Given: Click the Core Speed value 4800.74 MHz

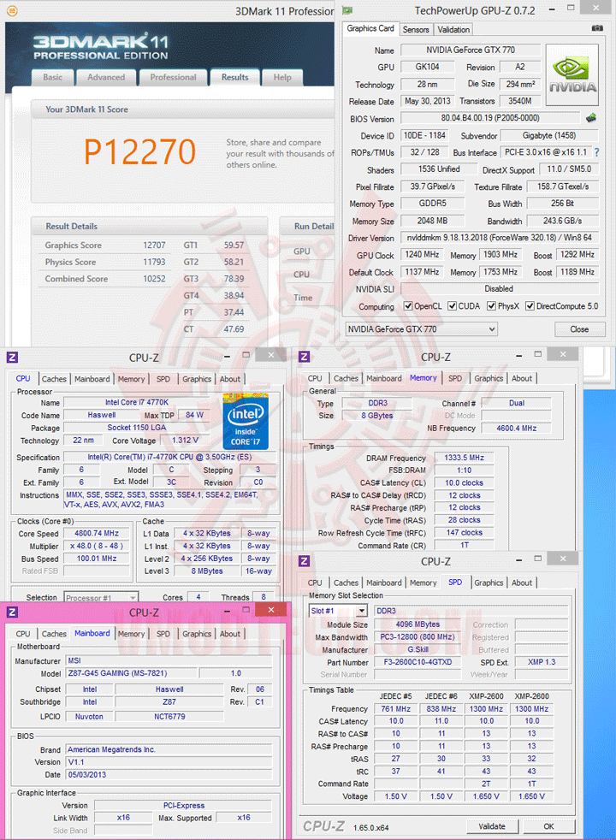Looking at the screenshot, I should point(97,533).
